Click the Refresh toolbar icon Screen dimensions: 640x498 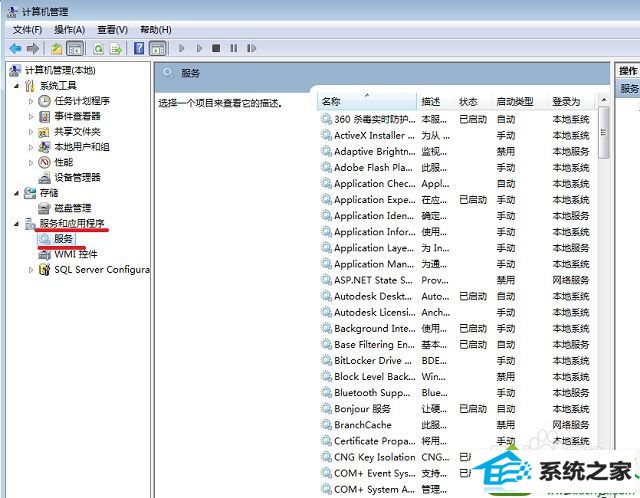pos(98,49)
